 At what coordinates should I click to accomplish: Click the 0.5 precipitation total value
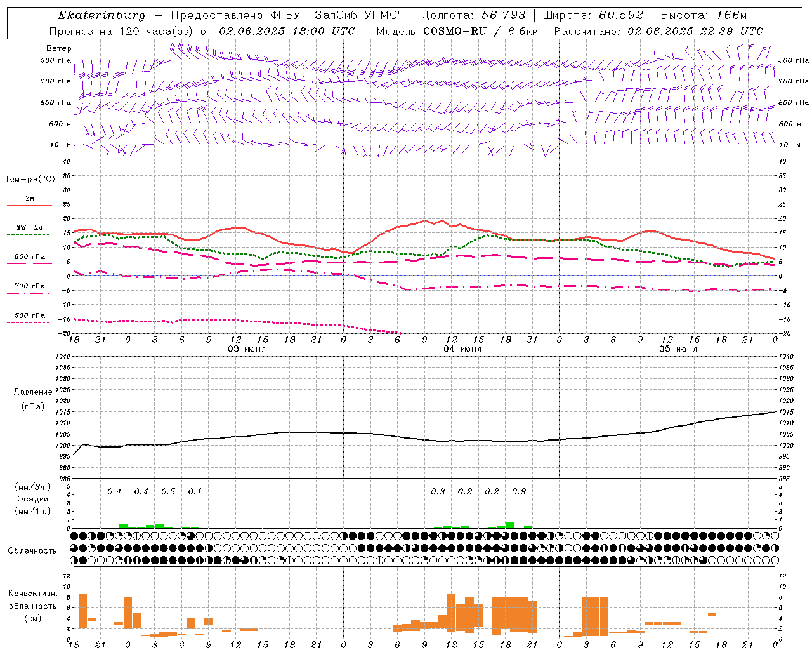pos(168,492)
